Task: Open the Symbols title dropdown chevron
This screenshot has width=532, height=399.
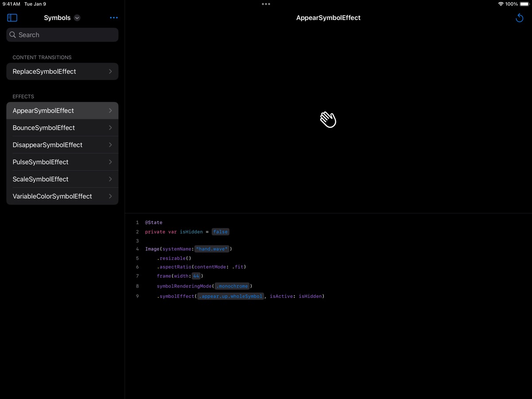Action: [77, 18]
